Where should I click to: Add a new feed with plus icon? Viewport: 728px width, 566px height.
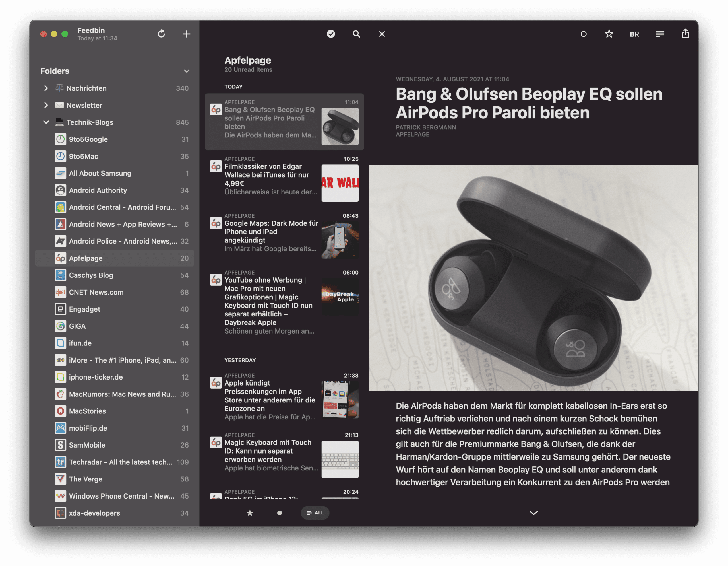[187, 34]
